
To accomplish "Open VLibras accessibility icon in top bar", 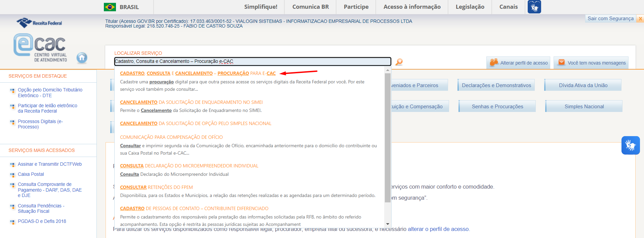I will [534, 7].
